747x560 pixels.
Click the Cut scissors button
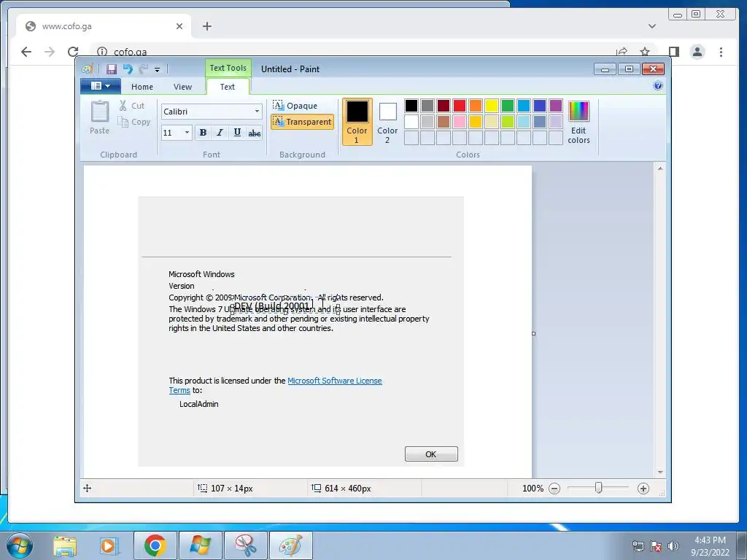(132, 106)
